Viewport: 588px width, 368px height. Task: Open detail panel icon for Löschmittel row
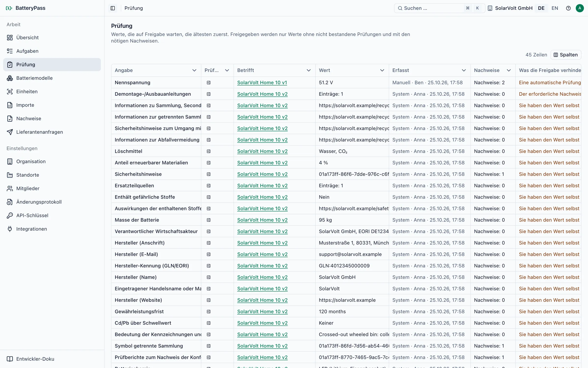[x=209, y=151]
